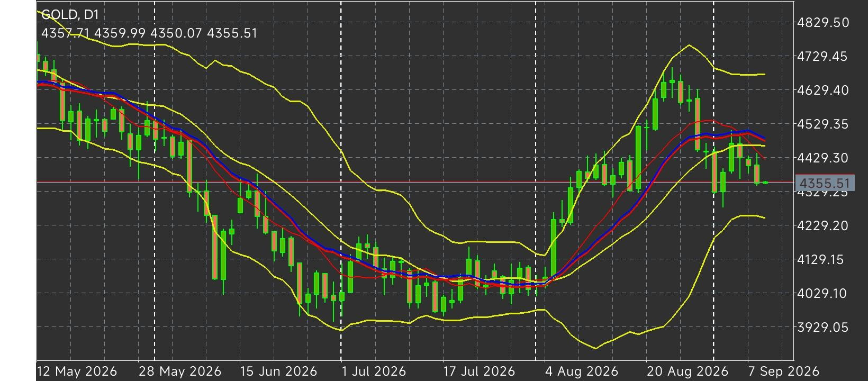
Task: Click the latest candle at the chart's right edge
Action: tap(765, 183)
